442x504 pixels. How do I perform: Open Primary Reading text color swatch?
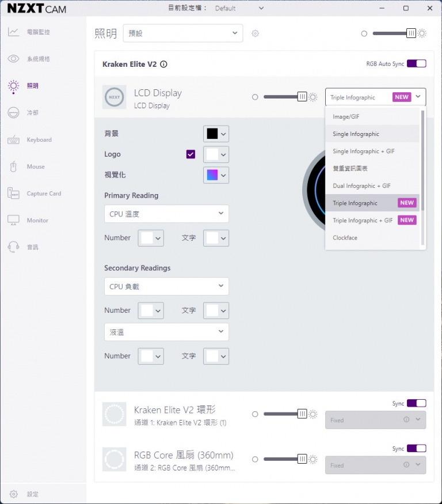(x=216, y=238)
